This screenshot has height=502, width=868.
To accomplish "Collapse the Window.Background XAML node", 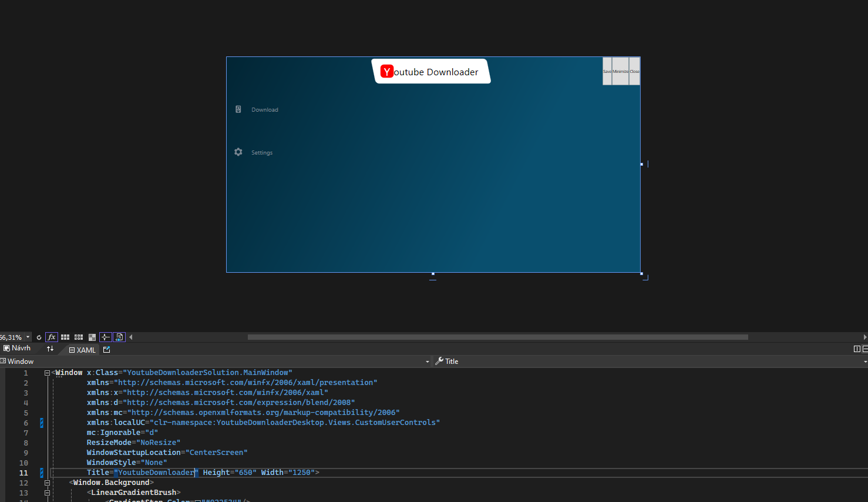I will [47, 483].
